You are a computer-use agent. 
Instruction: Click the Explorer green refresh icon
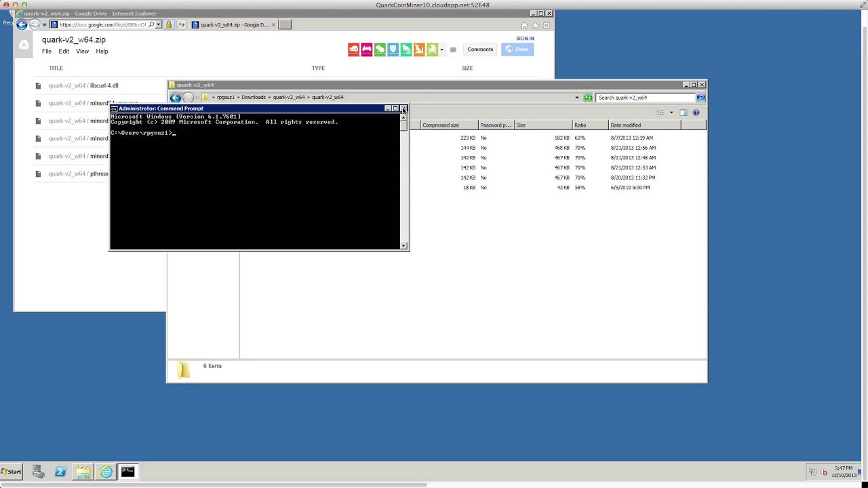tap(588, 98)
